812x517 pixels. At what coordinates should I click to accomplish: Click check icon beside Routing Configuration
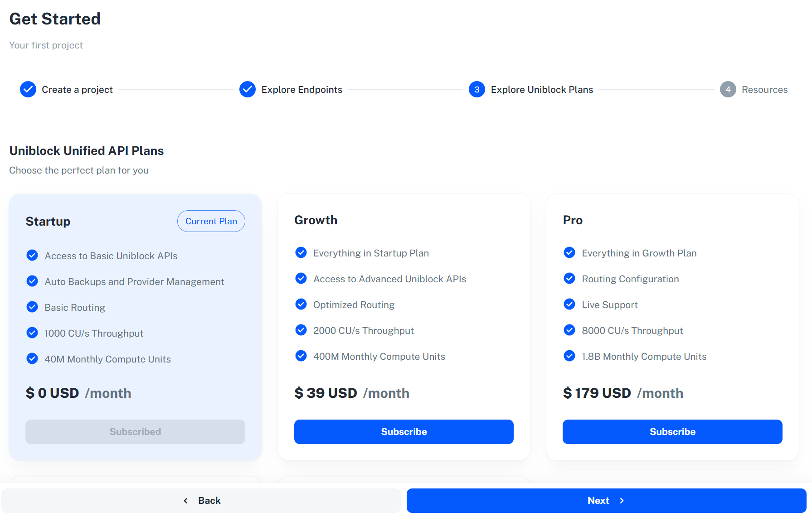(569, 278)
